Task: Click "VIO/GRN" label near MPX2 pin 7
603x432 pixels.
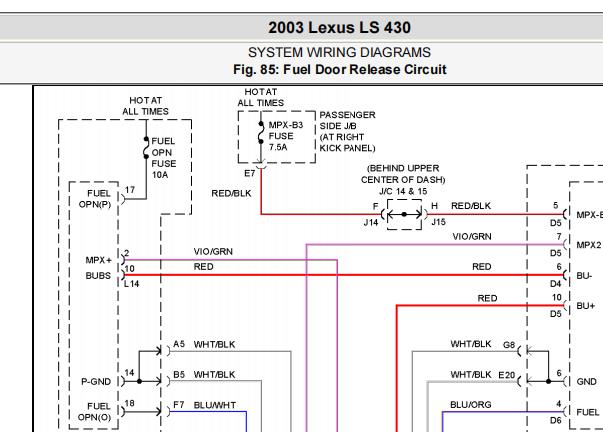Action: [472, 237]
